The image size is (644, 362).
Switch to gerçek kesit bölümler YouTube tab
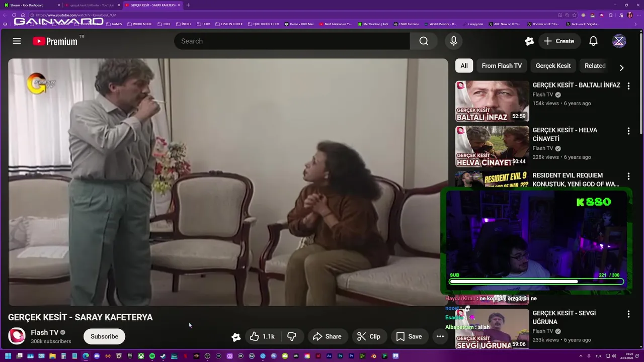tap(91, 5)
